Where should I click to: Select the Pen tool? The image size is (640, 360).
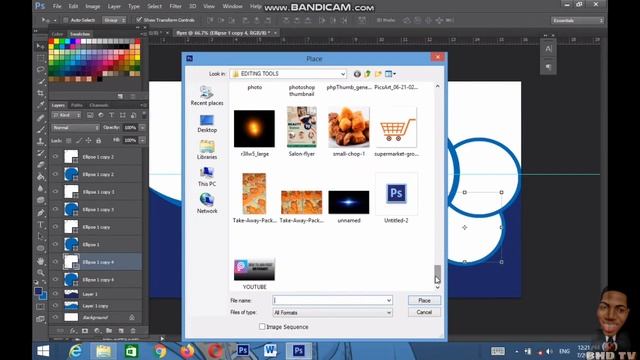click(40, 213)
